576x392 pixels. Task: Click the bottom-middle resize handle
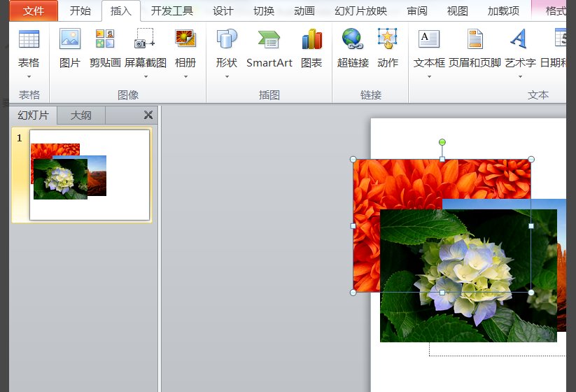pos(442,293)
